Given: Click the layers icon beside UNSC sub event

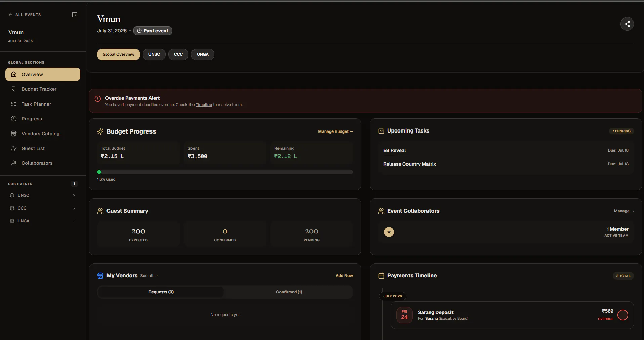Looking at the screenshot, I should tap(12, 195).
